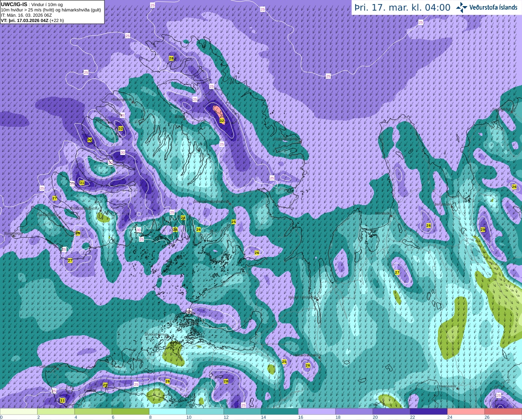522x420 pixels.
Task: Click the Reykir í Hrútafirði station label
Action: click(x=302, y=297)
